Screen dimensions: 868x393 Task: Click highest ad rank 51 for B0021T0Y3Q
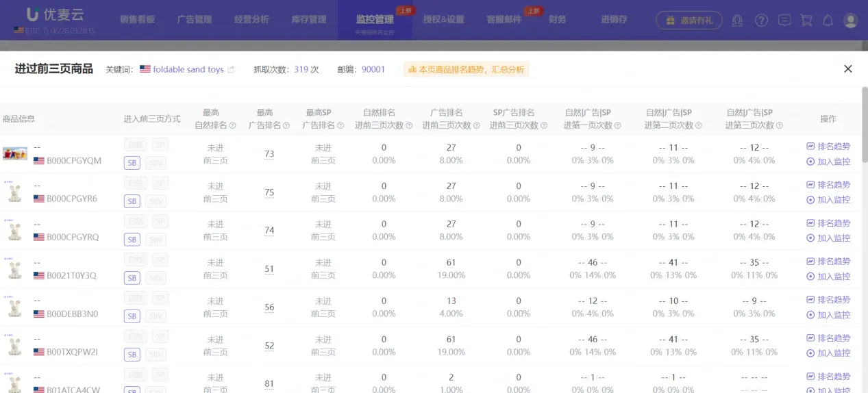pos(269,269)
